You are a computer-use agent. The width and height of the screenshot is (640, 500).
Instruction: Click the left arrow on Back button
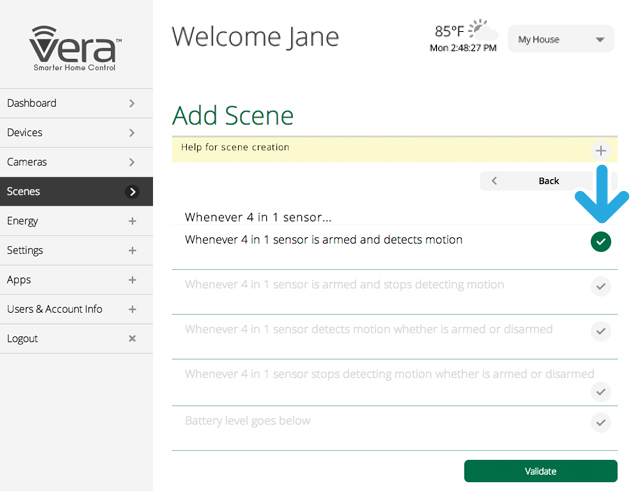(x=493, y=181)
